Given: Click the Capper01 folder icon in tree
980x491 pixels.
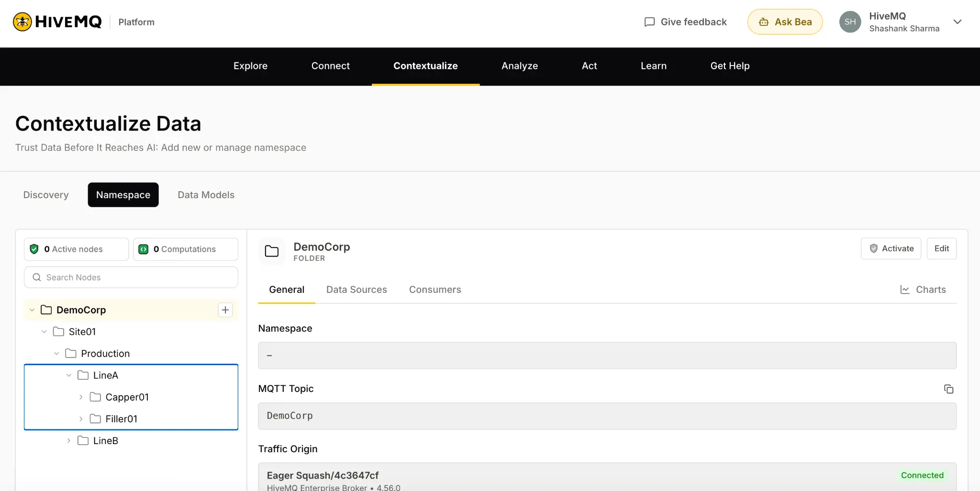Looking at the screenshot, I should [95, 397].
